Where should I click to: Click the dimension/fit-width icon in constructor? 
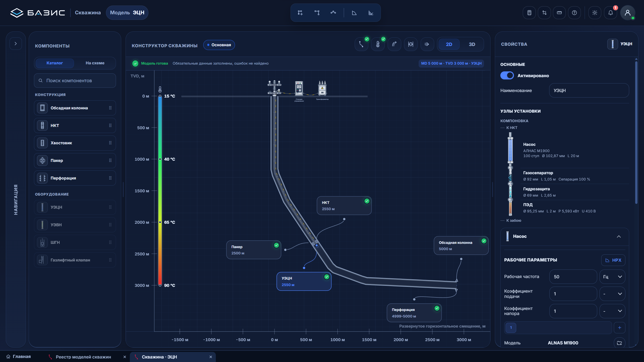[411, 44]
